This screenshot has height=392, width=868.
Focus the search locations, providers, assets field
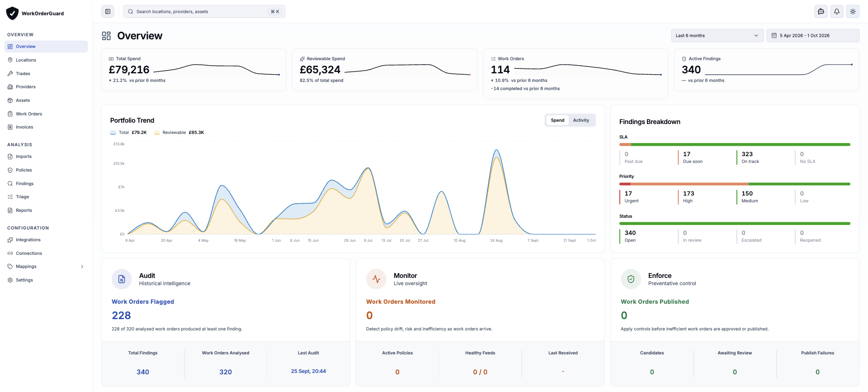204,12
